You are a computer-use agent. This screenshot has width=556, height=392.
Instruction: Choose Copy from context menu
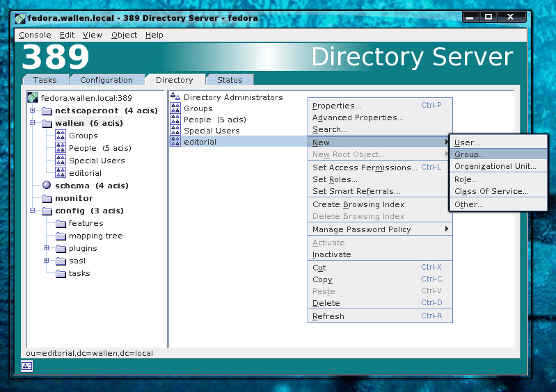point(380,279)
